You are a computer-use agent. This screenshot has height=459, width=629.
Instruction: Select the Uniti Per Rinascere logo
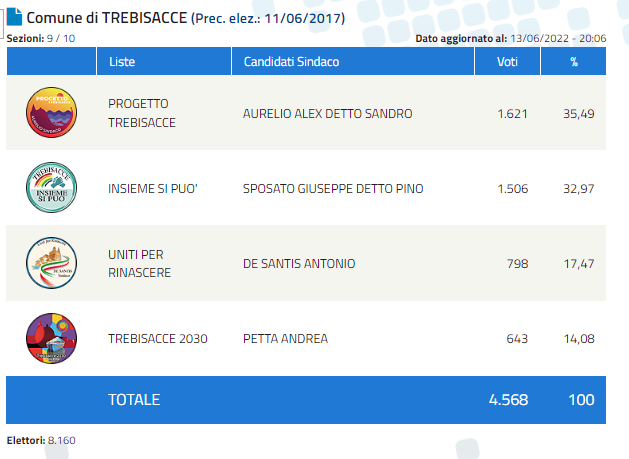[51, 263]
